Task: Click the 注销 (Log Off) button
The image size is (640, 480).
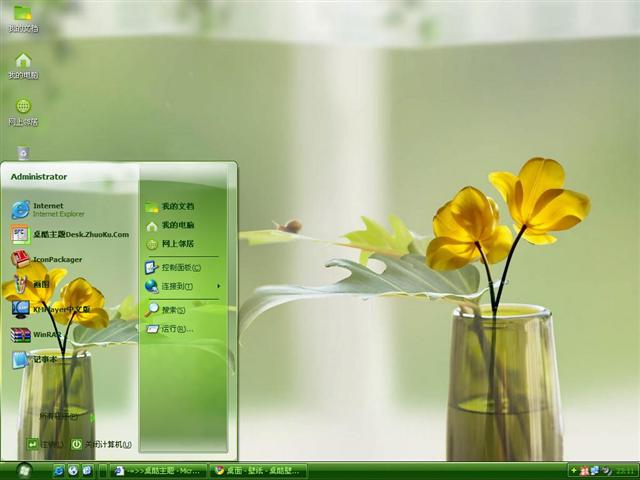Action: 45,444
